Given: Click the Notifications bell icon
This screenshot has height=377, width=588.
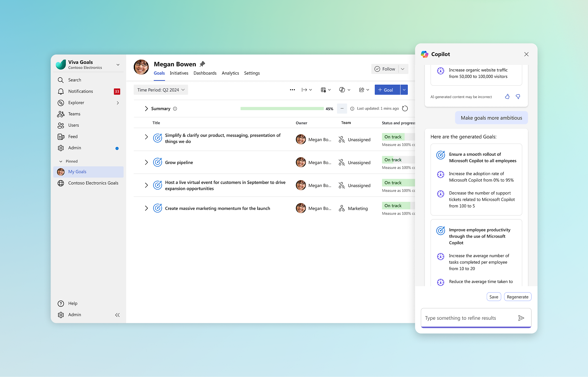Looking at the screenshot, I should click(x=61, y=91).
